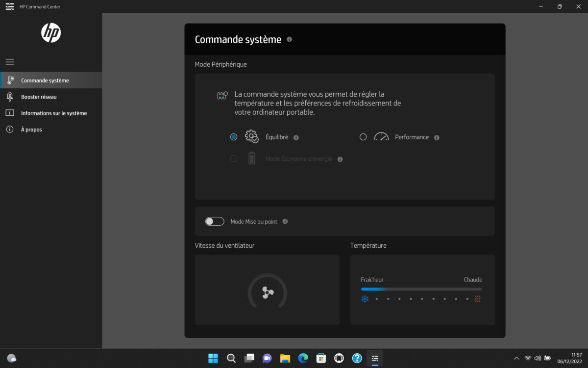Open Informations sur le système page

point(53,113)
